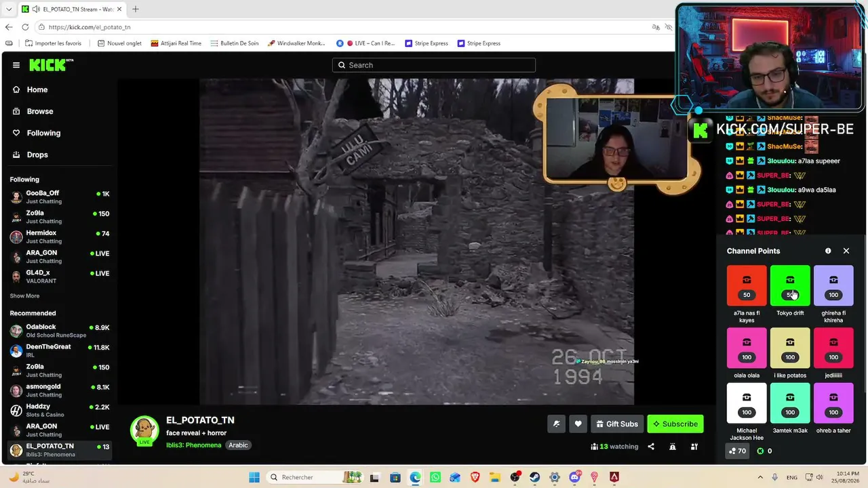The height and width of the screenshot is (488, 868).
Task: Toggle stream notifications bell icon
Action: coord(556,424)
